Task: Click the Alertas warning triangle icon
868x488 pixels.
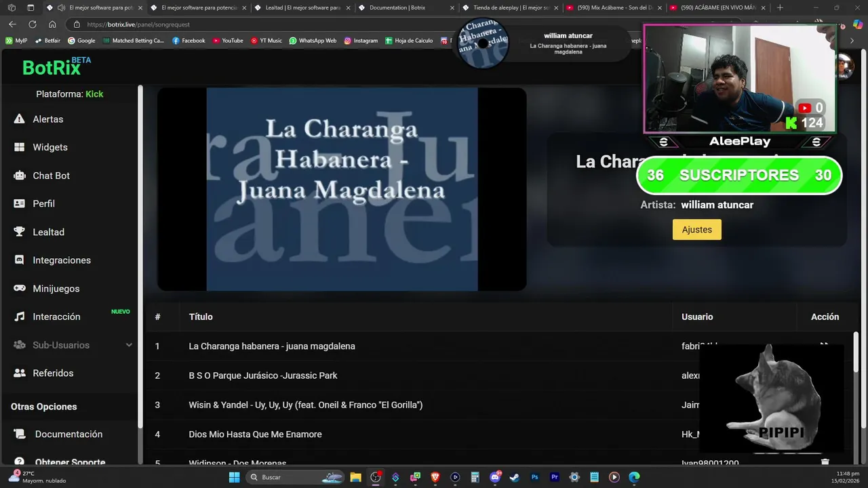Action: [20, 119]
